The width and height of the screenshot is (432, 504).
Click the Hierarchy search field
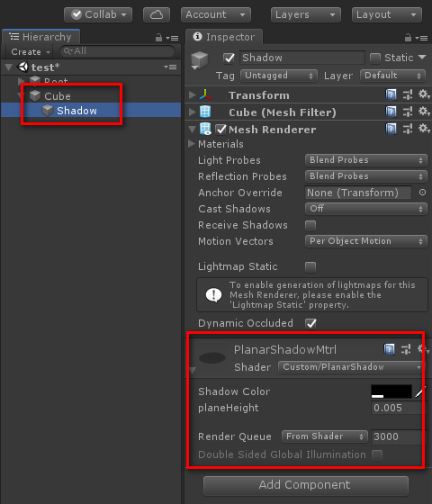click(x=117, y=51)
